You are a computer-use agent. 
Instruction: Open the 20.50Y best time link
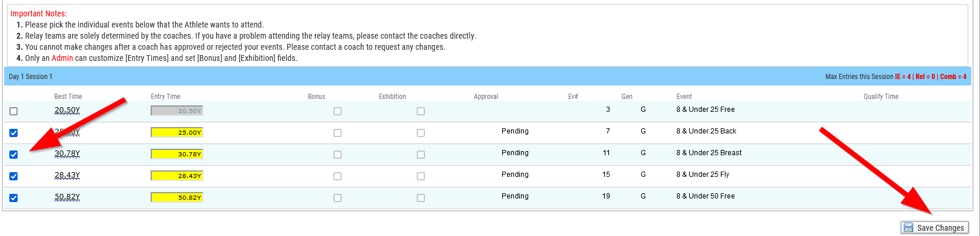(x=67, y=110)
